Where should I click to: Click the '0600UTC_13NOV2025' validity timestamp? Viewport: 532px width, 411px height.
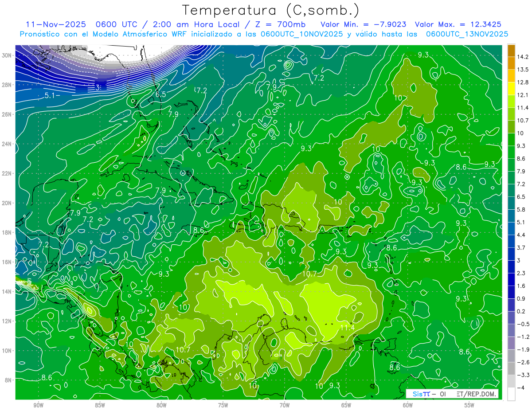pos(467,34)
